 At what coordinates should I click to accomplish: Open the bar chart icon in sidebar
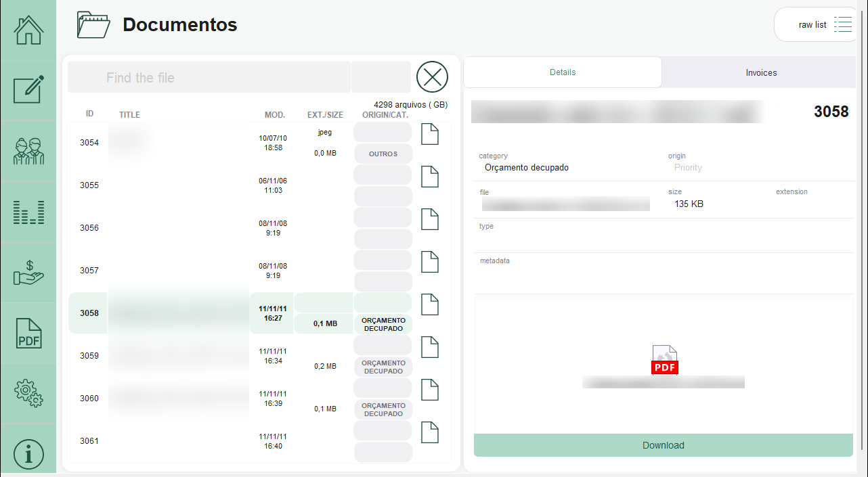click(28, 212)
